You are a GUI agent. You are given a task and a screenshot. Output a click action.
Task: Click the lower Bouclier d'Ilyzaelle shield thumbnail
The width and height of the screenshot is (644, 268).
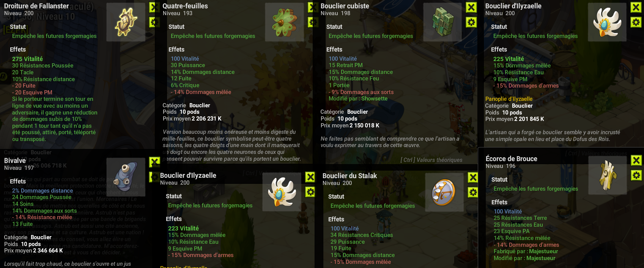click(282, 192)
